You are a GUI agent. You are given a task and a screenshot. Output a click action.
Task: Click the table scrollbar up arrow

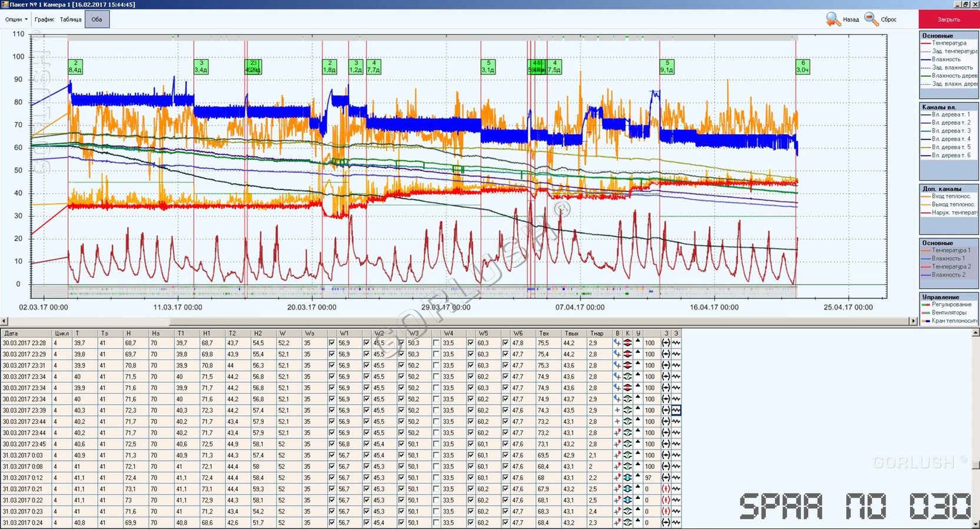point(975,333)
